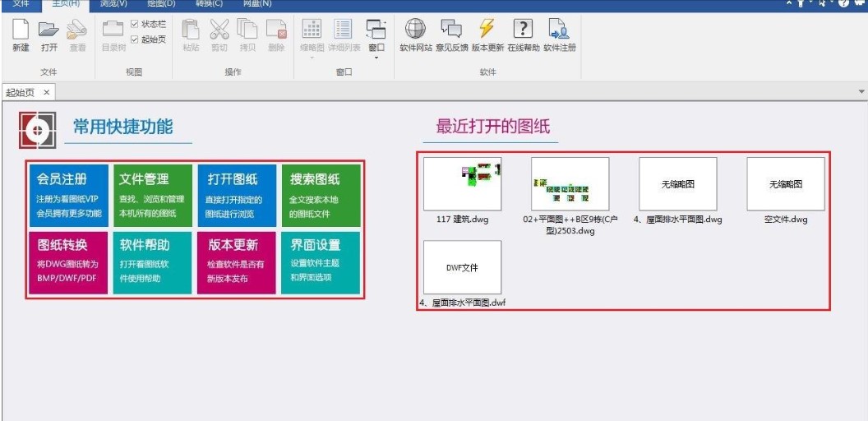
Task: Click the magenta 版本更新 tile
Action: [237, 262]
